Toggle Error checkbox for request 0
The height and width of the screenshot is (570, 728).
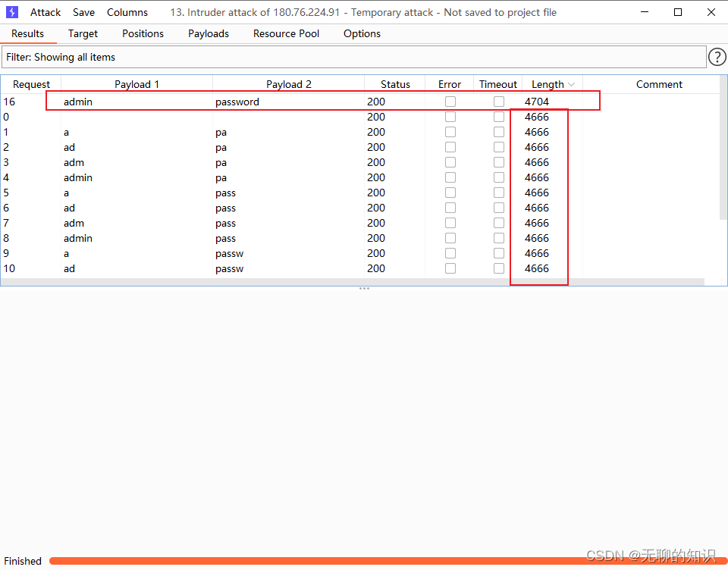tap(450, 117)
